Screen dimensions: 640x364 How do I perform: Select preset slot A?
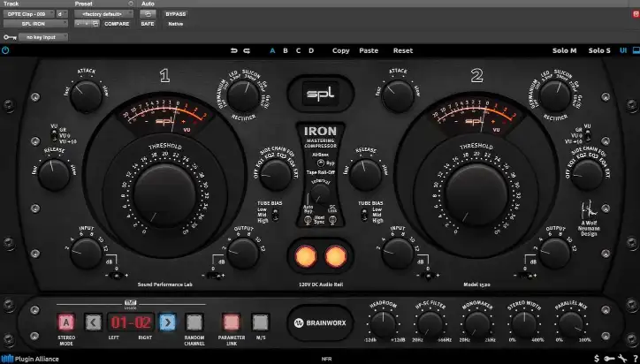click(272, 50)
